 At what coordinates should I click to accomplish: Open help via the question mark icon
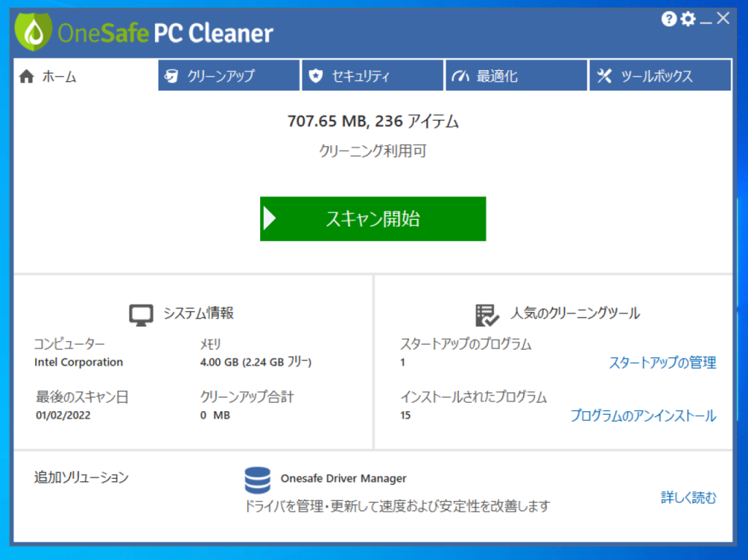pyautogui.click(x=669, y=19)
